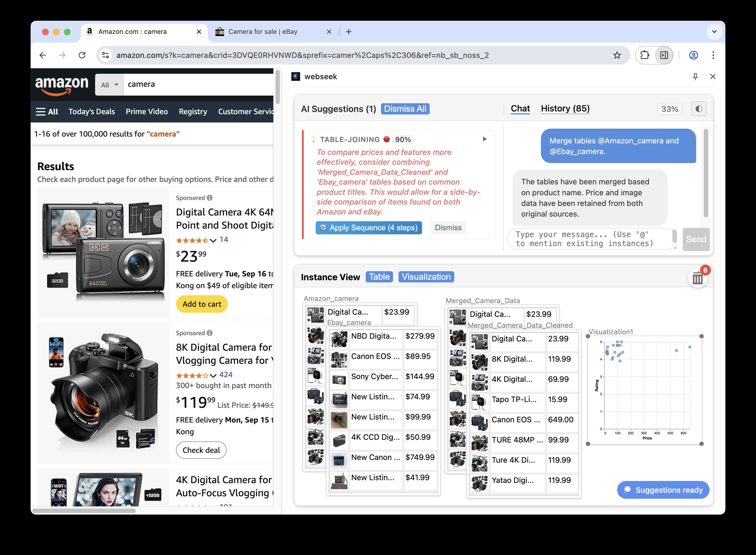Open the All departments search dropdown

click(109, 85)
